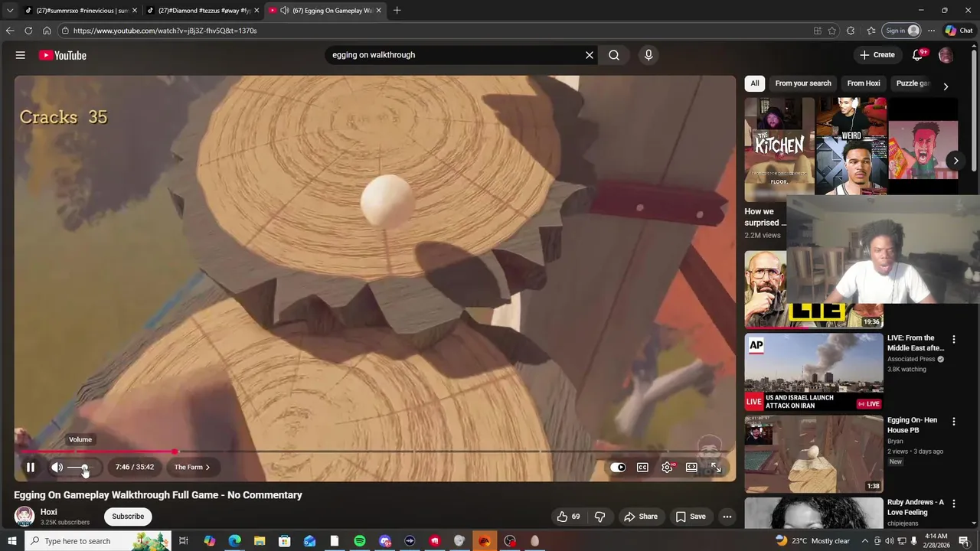This screenshot has width=980, height=551.
Task: Toggle the autoplay switch
Action: coord(618,468)
